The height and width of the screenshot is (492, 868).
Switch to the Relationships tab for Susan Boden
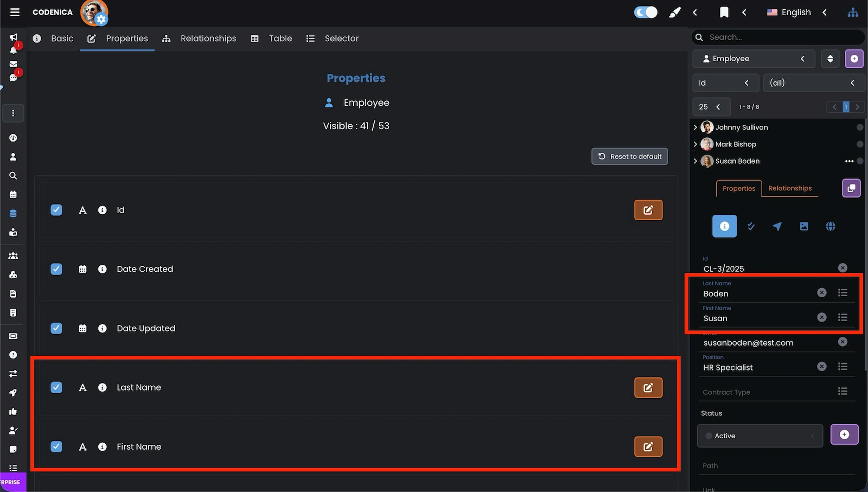pos(790,188)
